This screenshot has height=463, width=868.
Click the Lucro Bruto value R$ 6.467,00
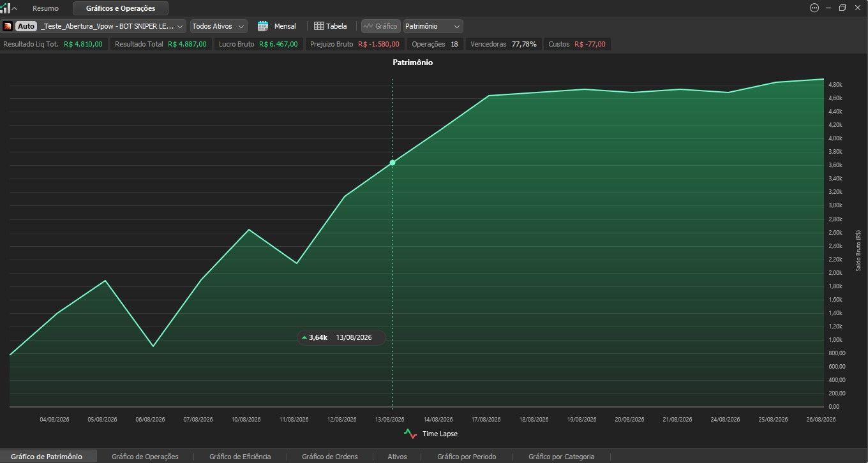point(278,44)
